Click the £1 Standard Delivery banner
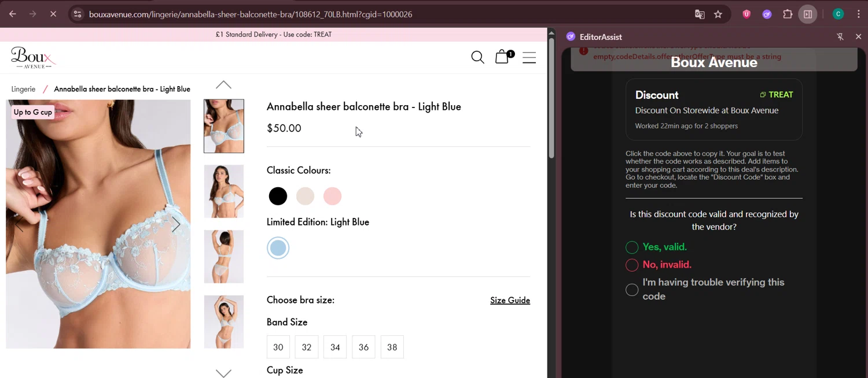 point(274,34)
